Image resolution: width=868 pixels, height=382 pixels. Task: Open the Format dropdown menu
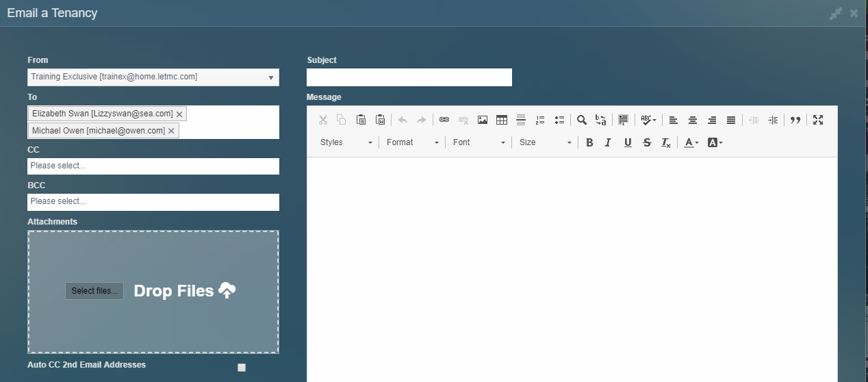pyautogui.click(x=412, y=142)
